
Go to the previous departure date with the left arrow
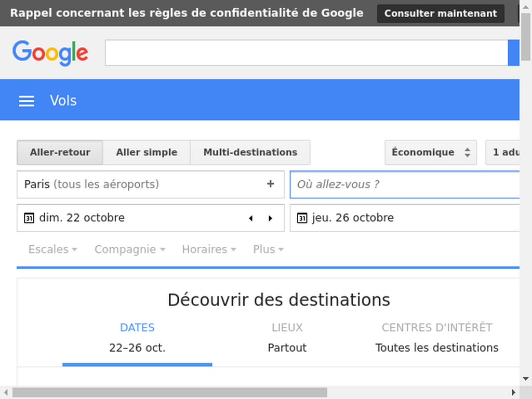pos(251,218)
